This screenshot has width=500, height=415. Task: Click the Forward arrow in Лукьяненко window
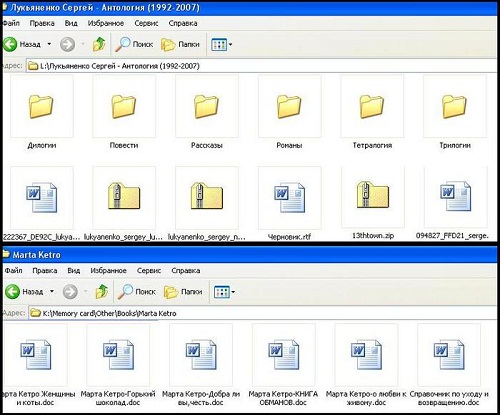click(67, 44)
